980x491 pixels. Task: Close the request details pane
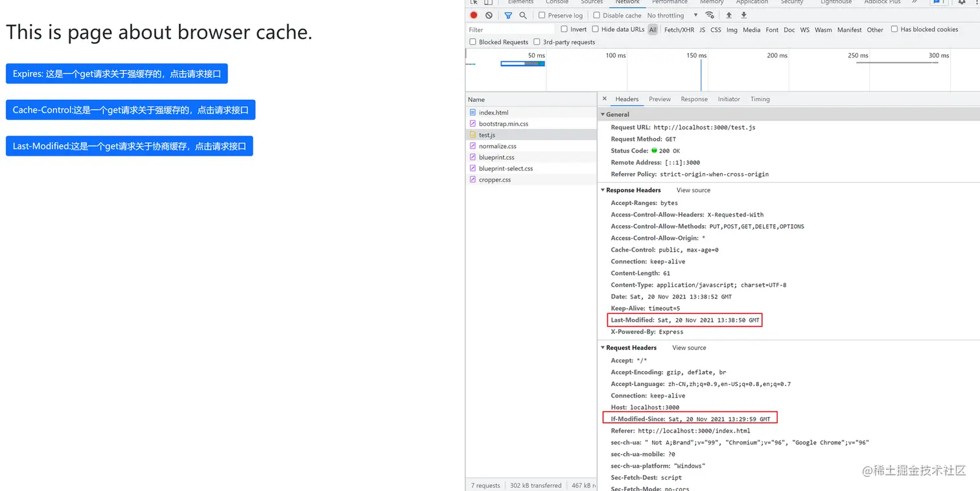tap(605, 99)
